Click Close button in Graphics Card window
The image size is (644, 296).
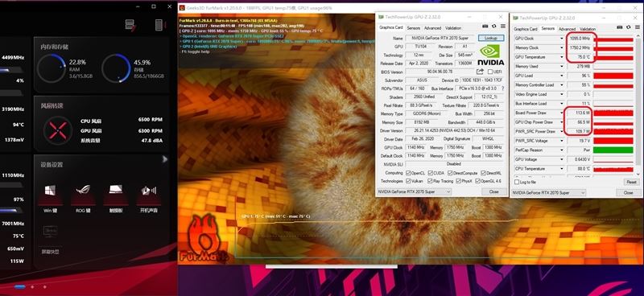pos(493,191)
